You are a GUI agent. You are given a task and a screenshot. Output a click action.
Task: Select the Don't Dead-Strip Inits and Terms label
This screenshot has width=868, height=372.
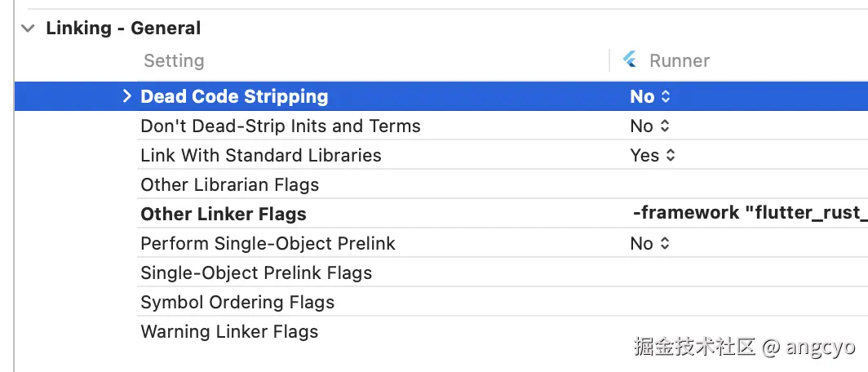[281, 126]
